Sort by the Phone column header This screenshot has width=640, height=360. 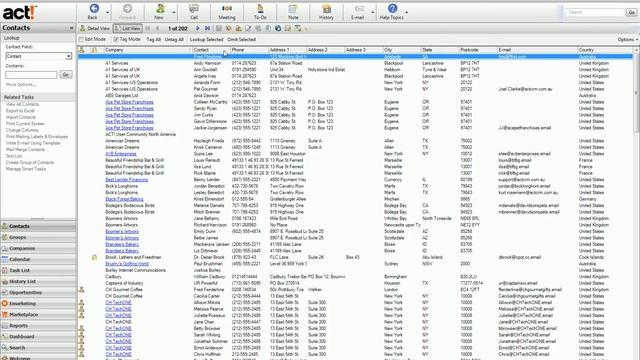249,50
